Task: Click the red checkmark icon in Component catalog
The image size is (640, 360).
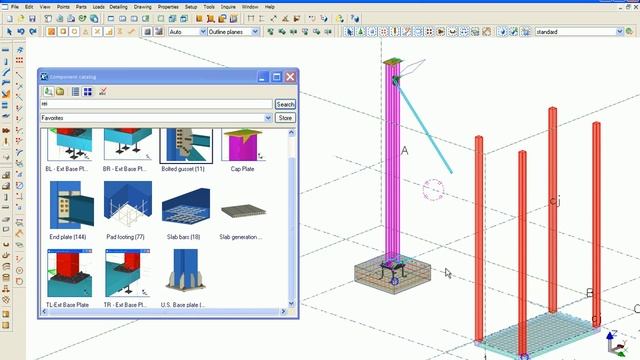Action: tap(102, 91)
